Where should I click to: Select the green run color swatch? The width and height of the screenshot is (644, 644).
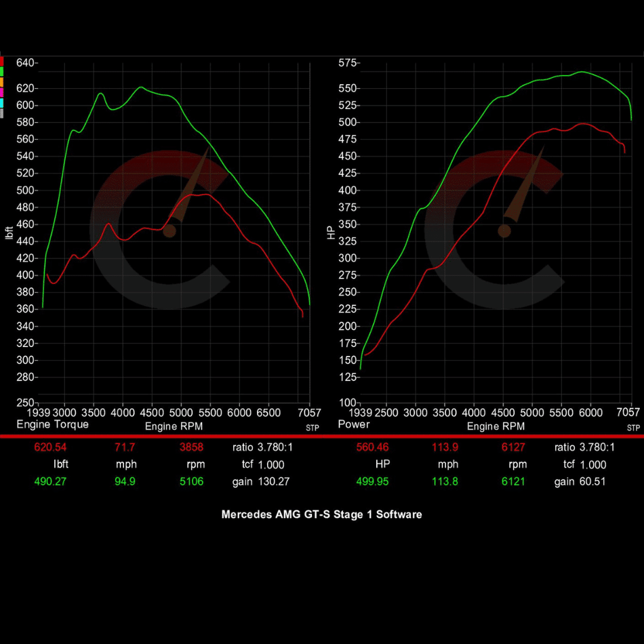click(2, 71)
